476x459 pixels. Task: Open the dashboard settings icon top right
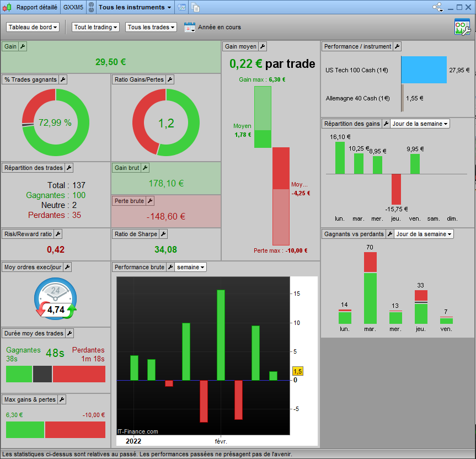(462, 27)
